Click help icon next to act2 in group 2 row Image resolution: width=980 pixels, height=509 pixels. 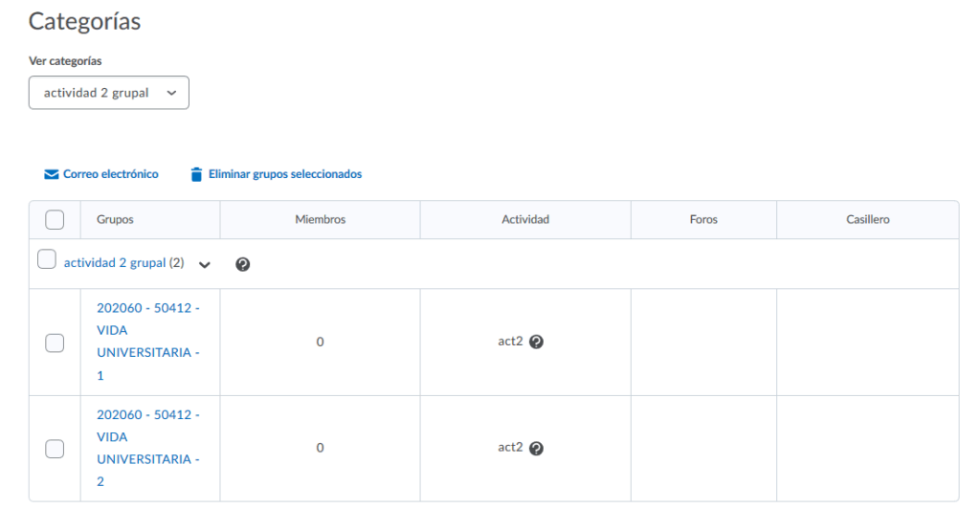[x=536, y=448]
